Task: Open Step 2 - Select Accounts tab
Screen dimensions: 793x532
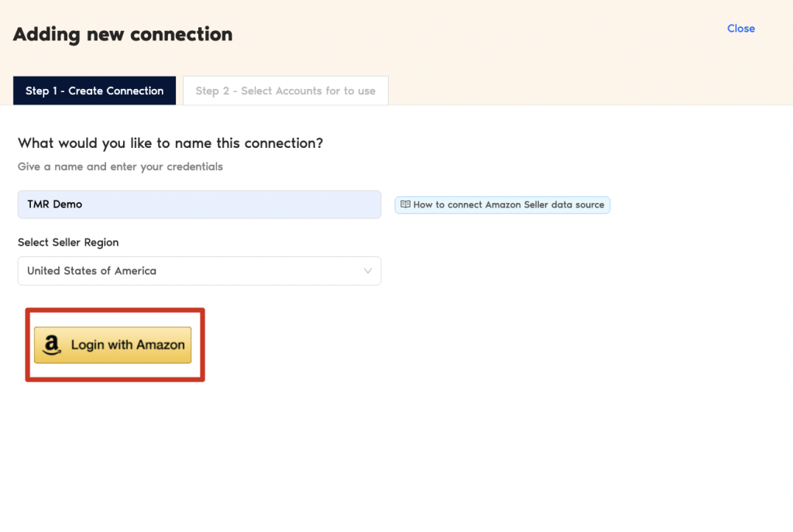Action: [x=285, y=91]
